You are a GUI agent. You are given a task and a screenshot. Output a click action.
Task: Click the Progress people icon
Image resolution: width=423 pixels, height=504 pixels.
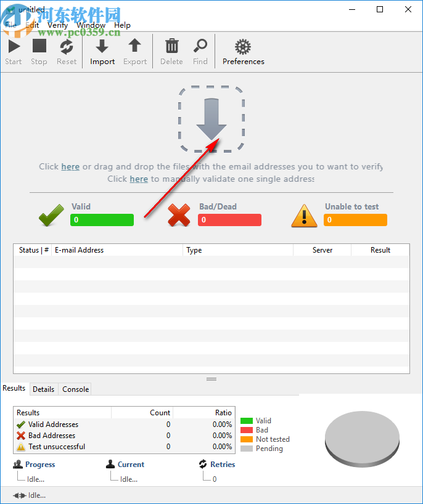18,464
